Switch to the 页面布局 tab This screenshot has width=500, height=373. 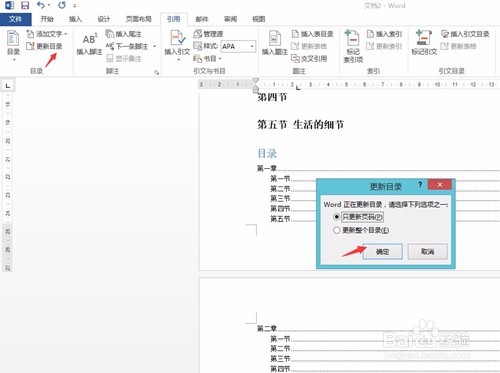pyautogui.click(x=138, y=19)
